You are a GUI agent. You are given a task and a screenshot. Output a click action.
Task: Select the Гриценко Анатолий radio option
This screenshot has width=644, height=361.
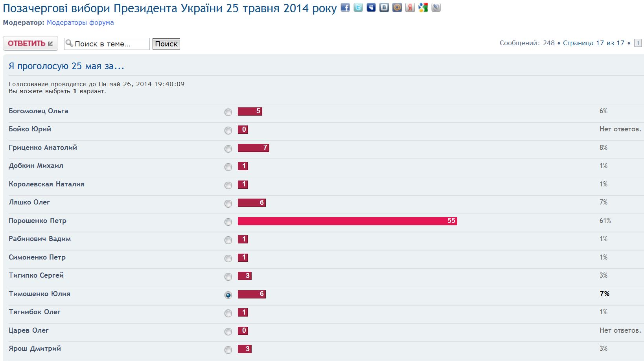(x=228, y=149)
